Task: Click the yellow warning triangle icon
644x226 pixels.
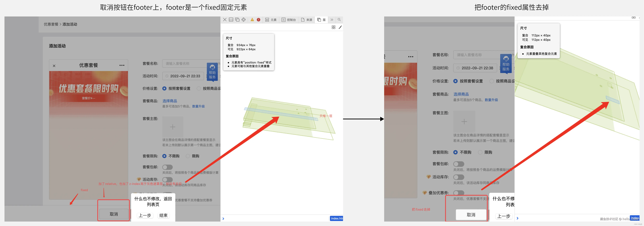Action: 252,20
